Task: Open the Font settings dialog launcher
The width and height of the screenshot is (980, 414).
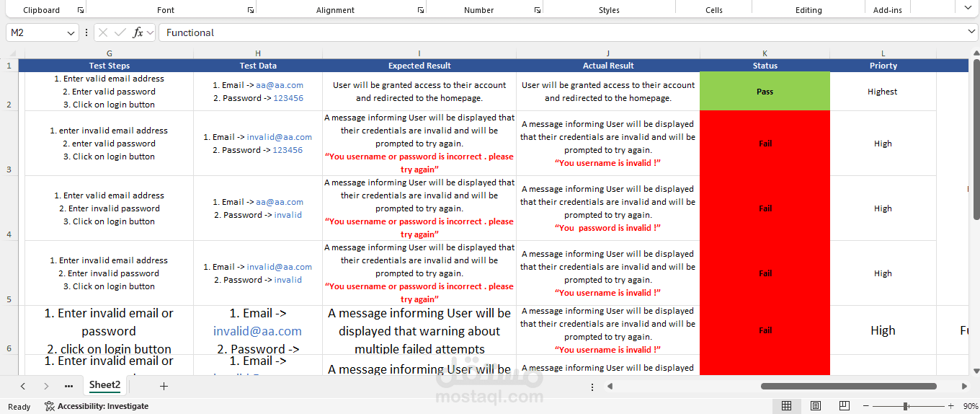Action: tap(251, 10)
